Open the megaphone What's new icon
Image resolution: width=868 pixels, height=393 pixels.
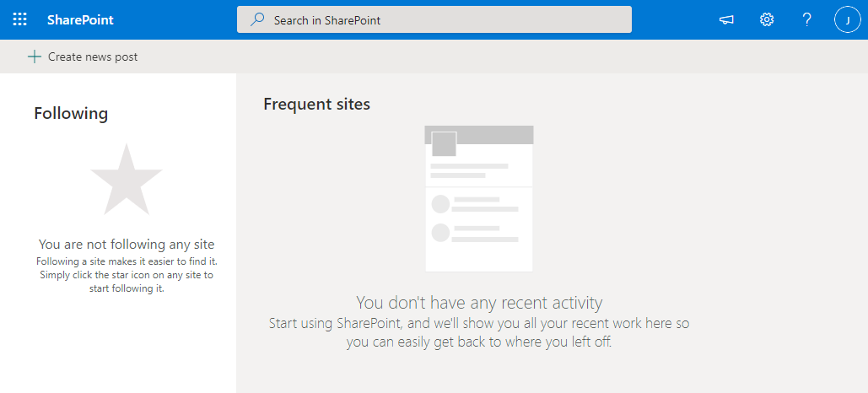tap(726, 20)
